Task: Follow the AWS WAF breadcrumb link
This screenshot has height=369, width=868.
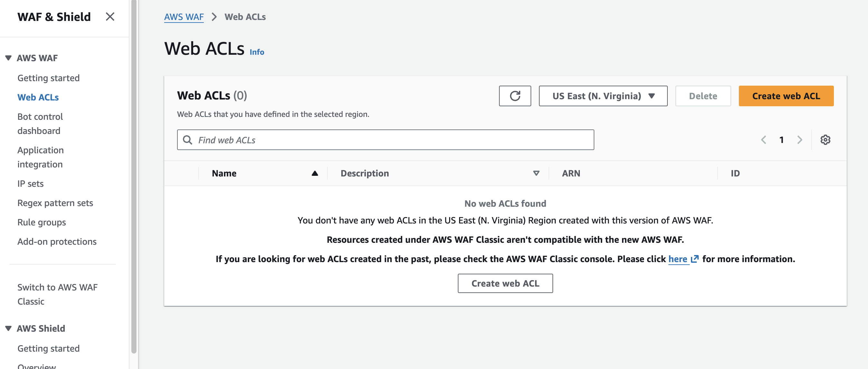Action: tap(184, 16)
